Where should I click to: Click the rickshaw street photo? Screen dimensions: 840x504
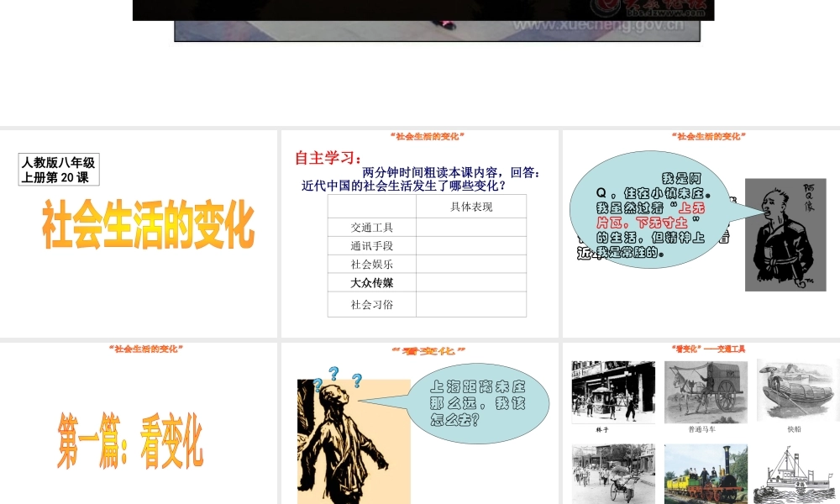tap(613, 474)
